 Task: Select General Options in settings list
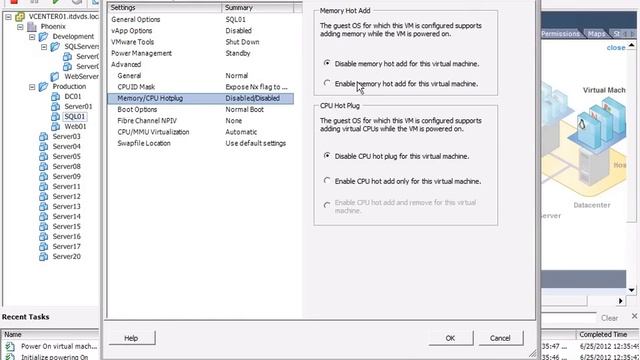200,20
